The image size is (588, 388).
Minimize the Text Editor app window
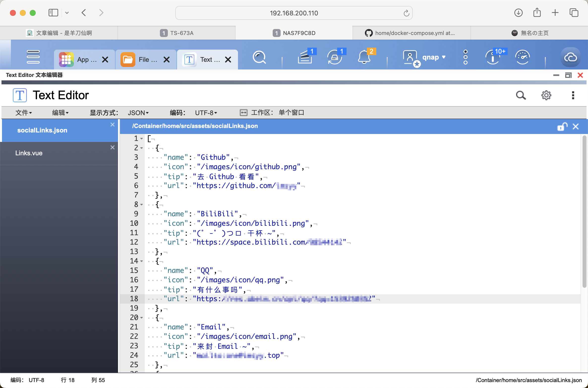[x=556, y=75]
